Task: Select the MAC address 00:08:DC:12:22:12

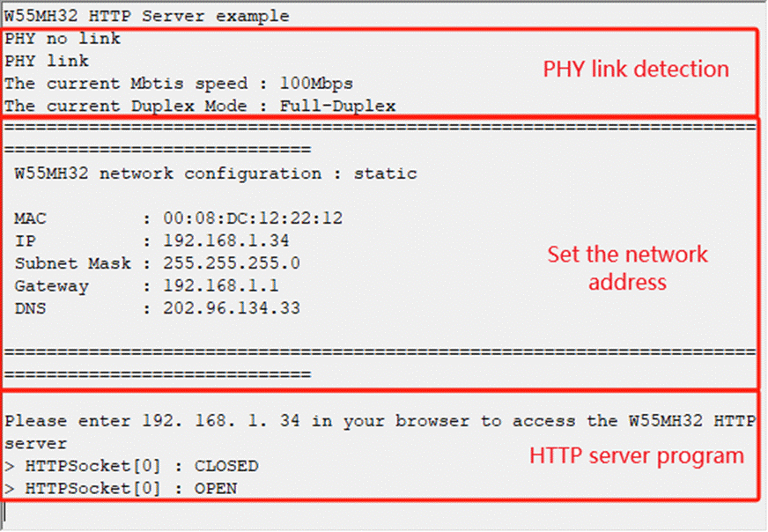Action: click(253, 218)
